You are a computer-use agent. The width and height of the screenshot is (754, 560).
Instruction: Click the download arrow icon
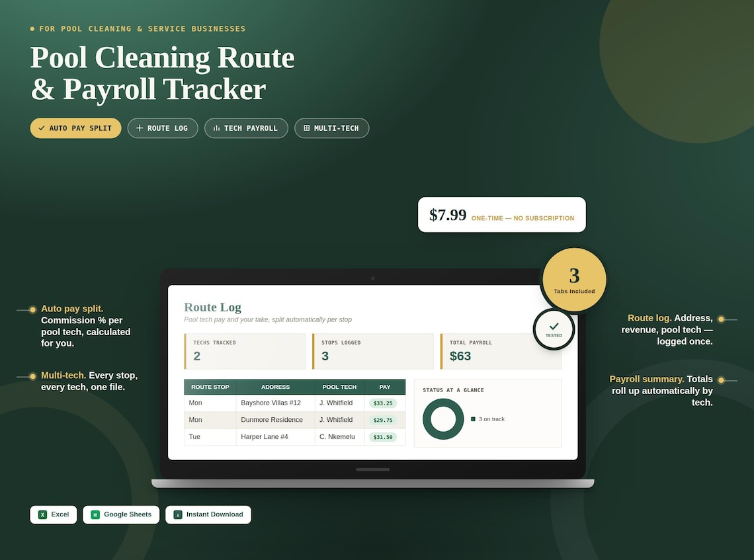(178, 515)
